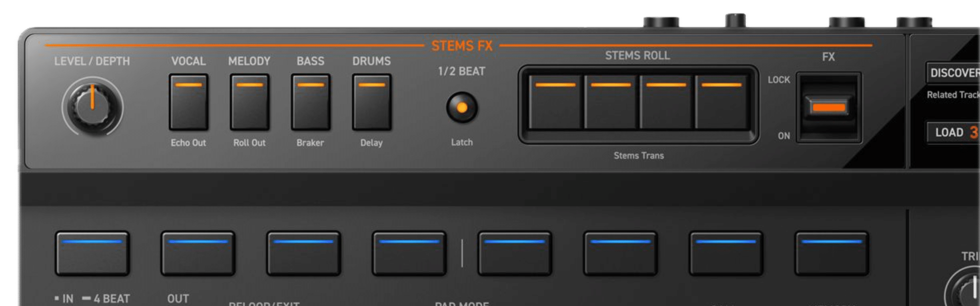
Task: Open the DISCOVER related tracks button
Action: click(954, 73)
